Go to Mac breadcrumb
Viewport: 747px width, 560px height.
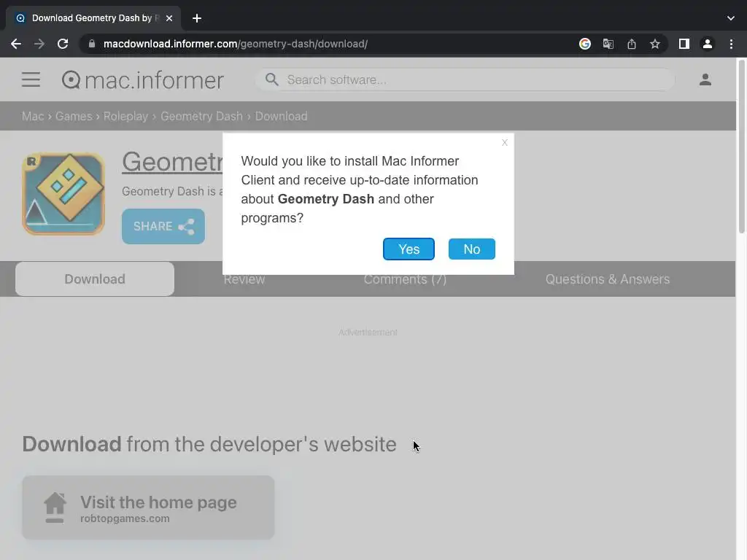click(33, 116)
